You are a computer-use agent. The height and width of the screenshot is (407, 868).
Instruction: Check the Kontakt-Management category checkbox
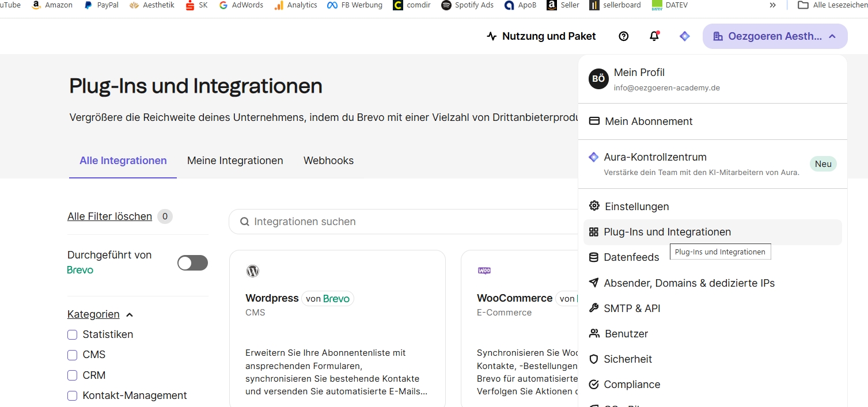click(72, 395)
